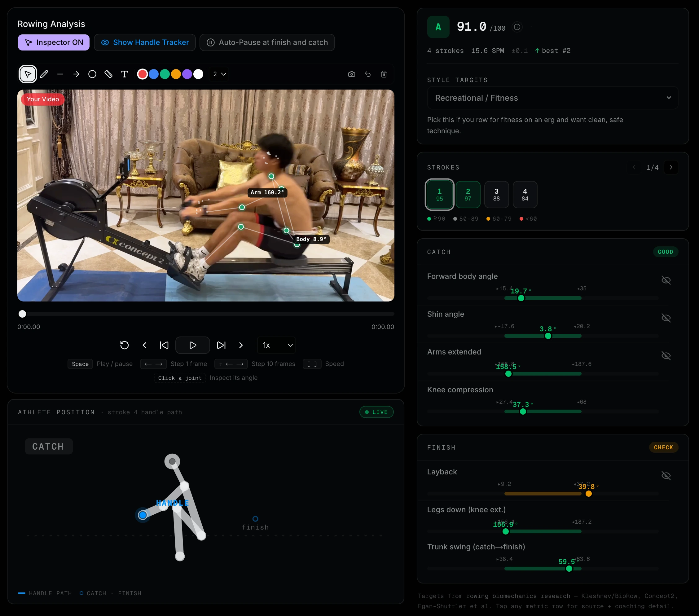Toggle Show Handle Tracker
The height and width of the screenshot is (616, 699).
[x=145, y=42]
